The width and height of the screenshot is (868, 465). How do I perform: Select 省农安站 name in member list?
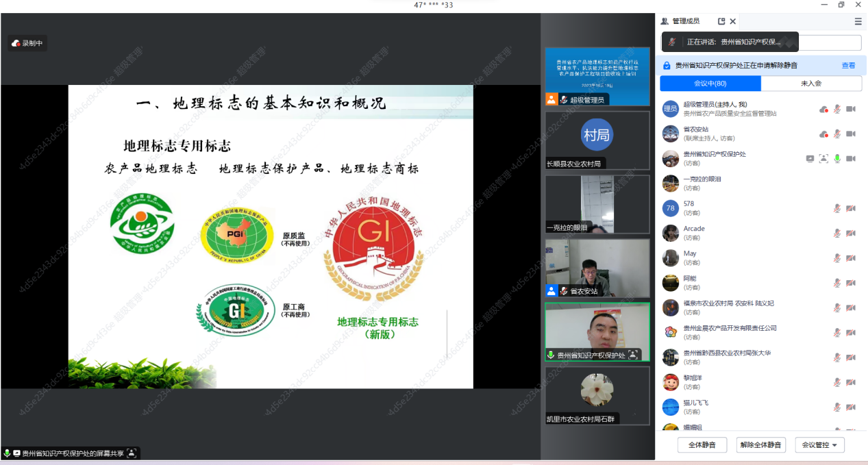[696, 129]
